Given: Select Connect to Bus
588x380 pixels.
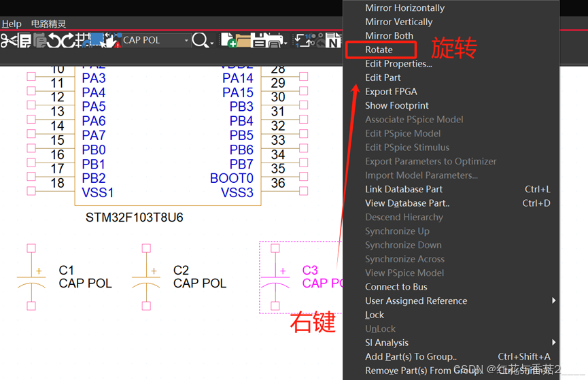Looking at the screenshot, I should 396,287.
